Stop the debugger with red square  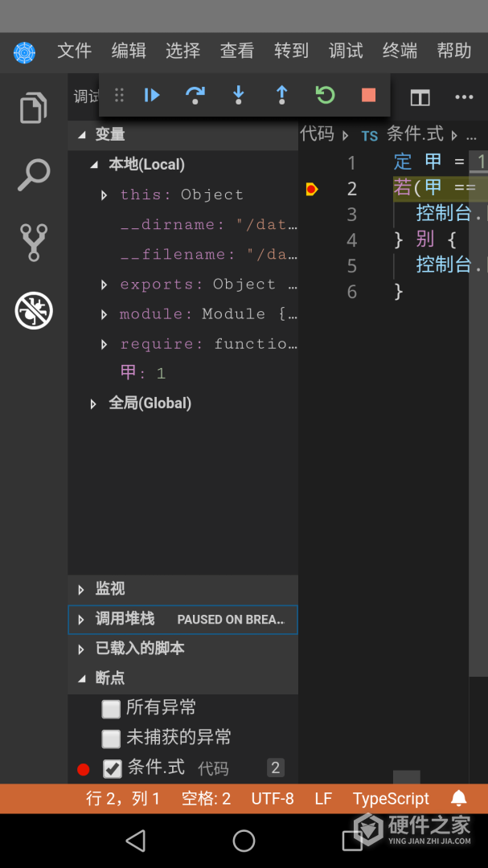[x=368, y=96]
